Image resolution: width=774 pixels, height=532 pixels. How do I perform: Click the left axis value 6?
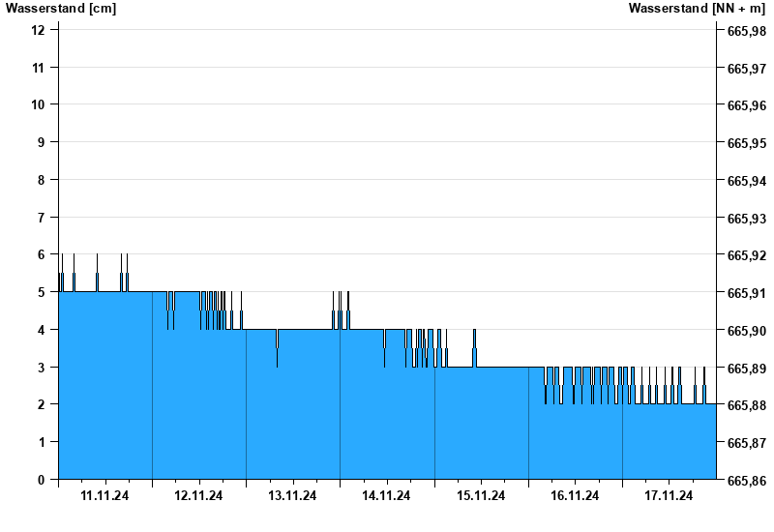[x=41, y=254]
